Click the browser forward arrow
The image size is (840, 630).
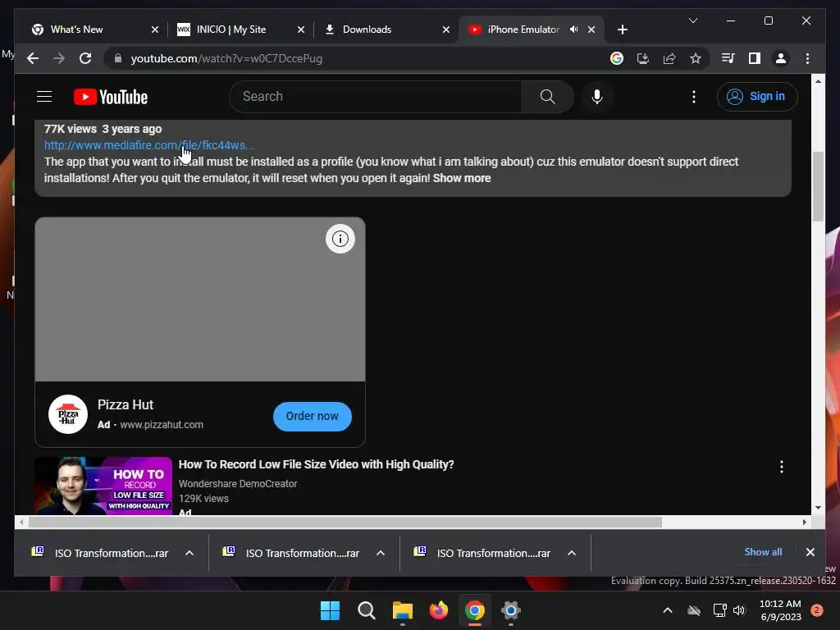point(59,58)
